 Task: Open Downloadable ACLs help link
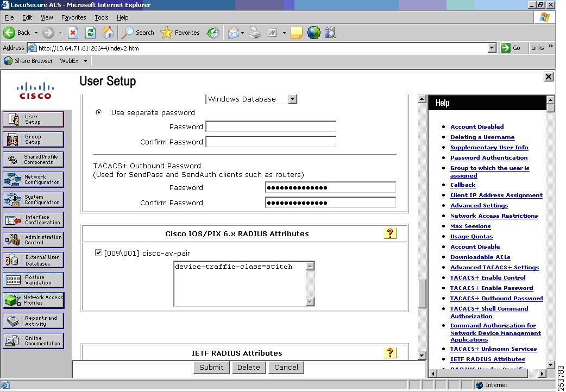[480, 257]
